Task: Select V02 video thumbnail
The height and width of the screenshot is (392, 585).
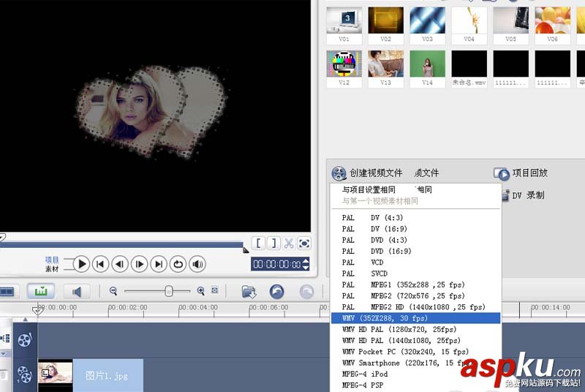Action: pyautogui.click(x=386, y=26)
